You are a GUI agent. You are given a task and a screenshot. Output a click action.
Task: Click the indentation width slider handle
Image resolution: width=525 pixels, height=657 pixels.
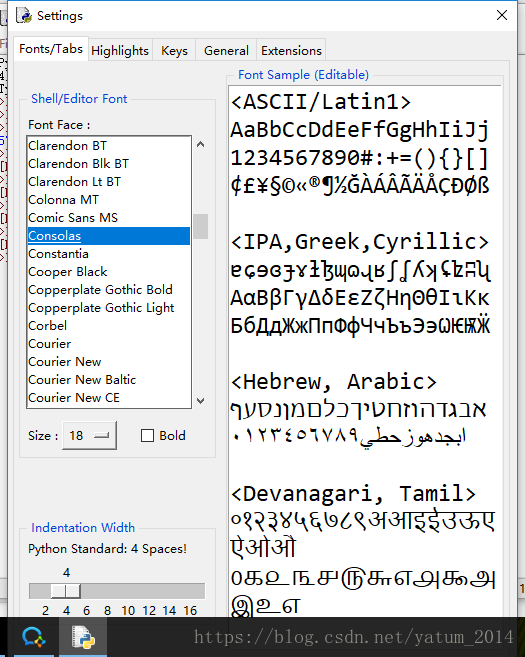(65, 591)
